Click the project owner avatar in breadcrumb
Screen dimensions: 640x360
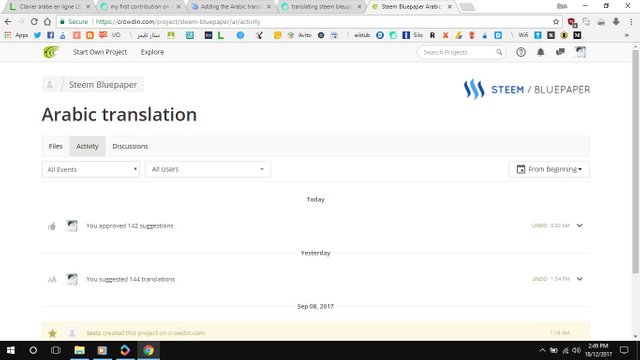pos(50,84)
